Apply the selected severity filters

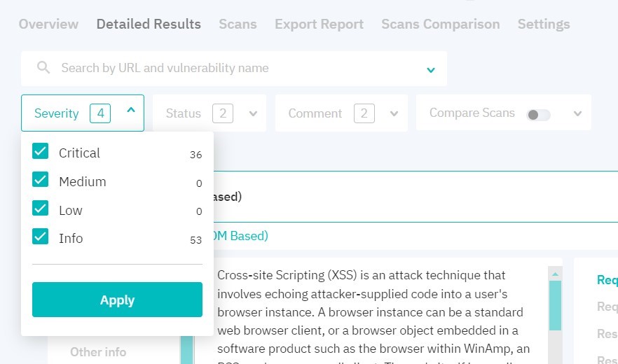click(118, 300)
